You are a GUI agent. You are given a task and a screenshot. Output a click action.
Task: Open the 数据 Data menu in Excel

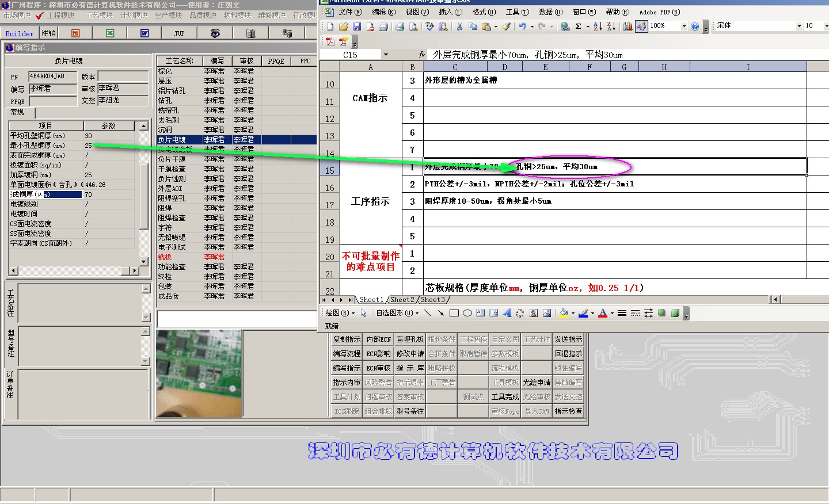(x=550, y=12)
